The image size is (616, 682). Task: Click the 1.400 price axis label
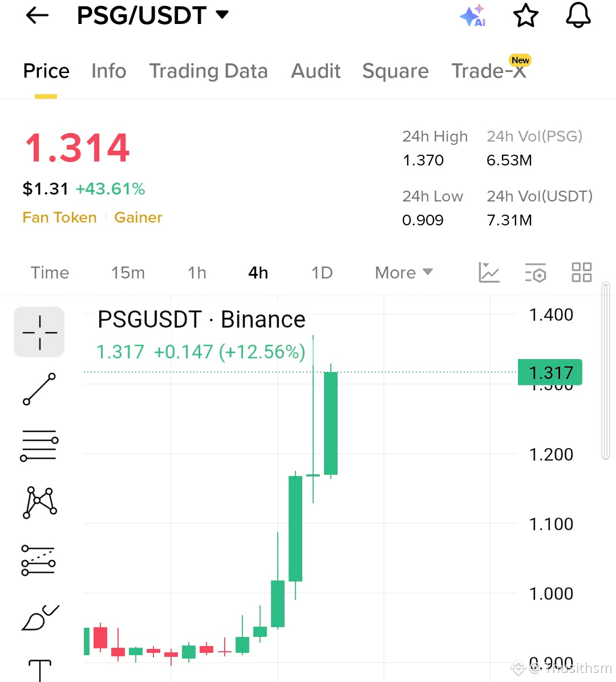tap(551, 314)
